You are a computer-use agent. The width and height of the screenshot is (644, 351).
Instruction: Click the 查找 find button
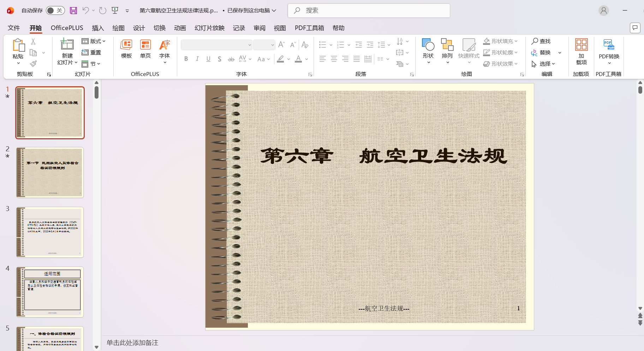pyautogui.click(x=541, y=41)
